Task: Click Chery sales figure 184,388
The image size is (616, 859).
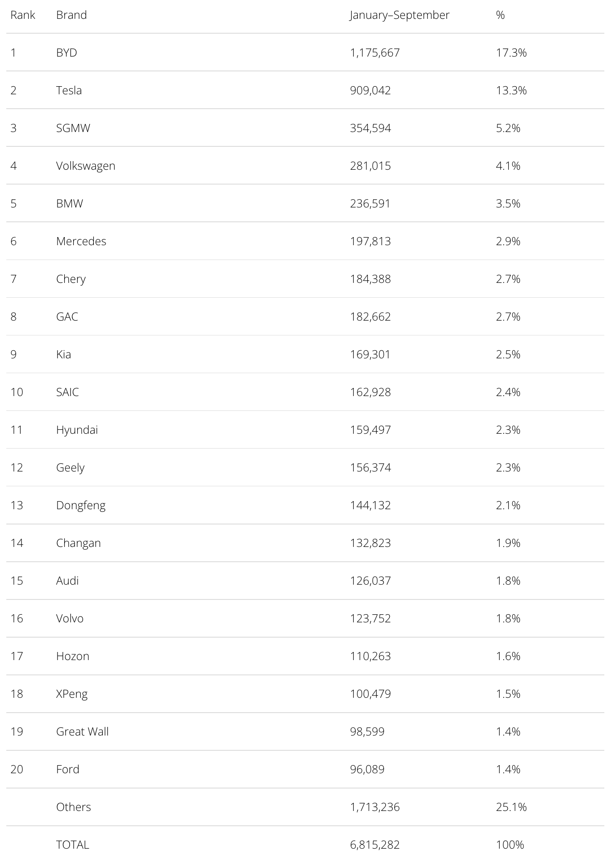Action: click(370, 279)
